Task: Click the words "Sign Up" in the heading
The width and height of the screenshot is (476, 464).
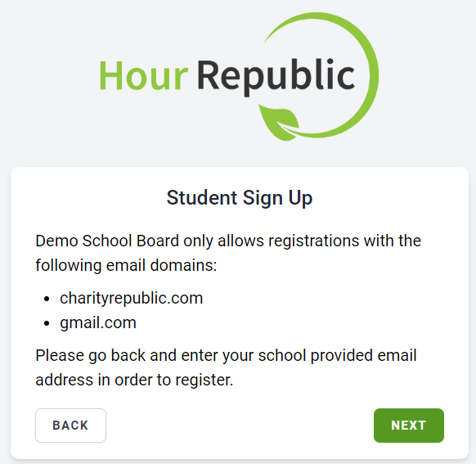Action: (x=277, y=198)
